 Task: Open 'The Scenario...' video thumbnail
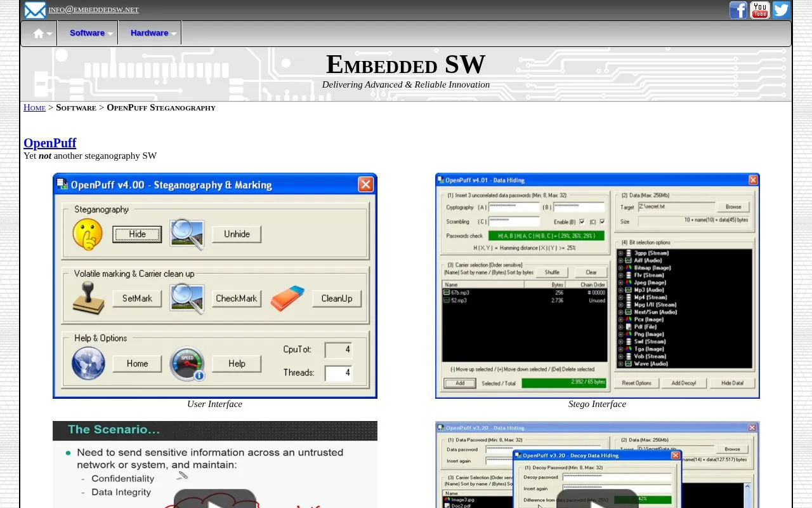click(215, 464)
